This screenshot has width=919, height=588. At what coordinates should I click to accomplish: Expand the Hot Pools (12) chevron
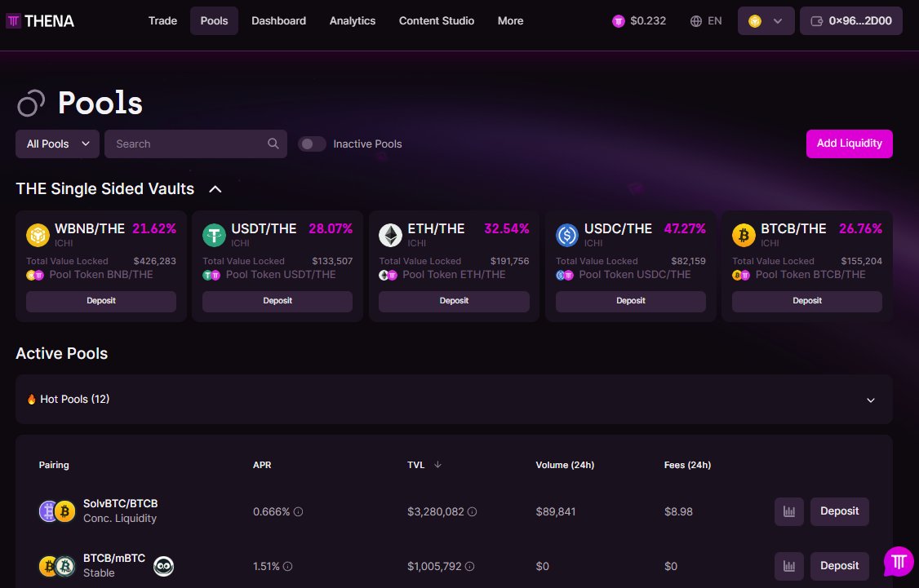click(x=870, y=400)
